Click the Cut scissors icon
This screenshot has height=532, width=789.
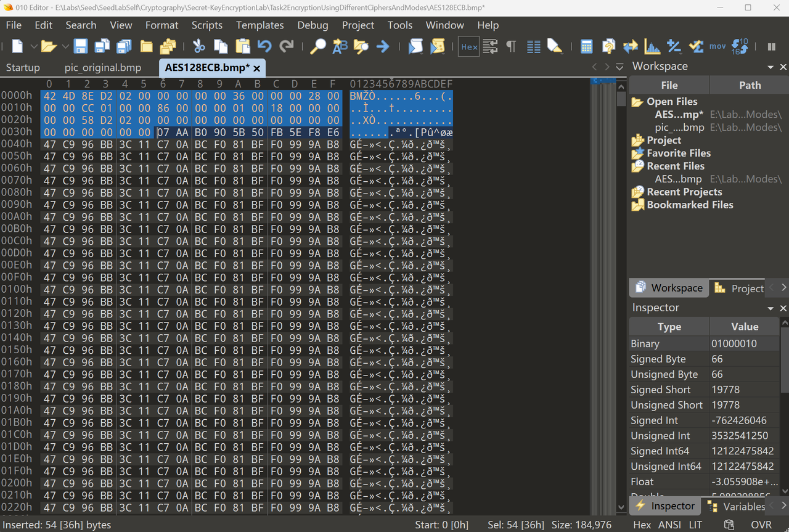[x=198, y=46]
